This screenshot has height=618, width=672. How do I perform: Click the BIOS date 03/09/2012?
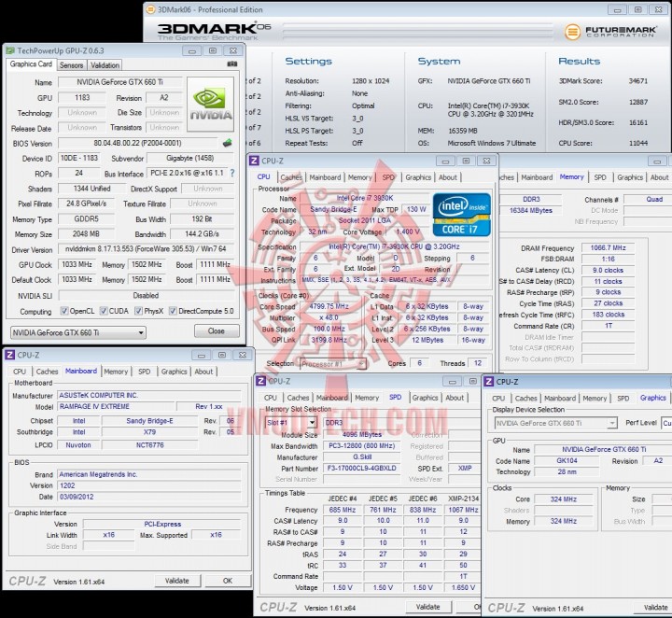point(149,497)
